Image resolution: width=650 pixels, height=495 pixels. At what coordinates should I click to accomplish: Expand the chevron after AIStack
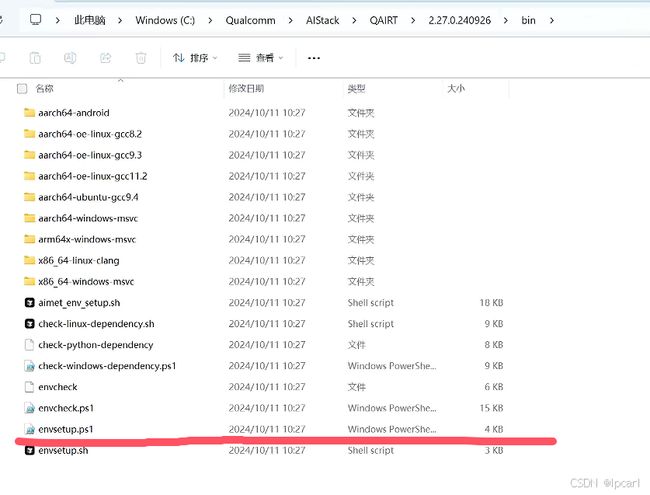click(354, 20)
